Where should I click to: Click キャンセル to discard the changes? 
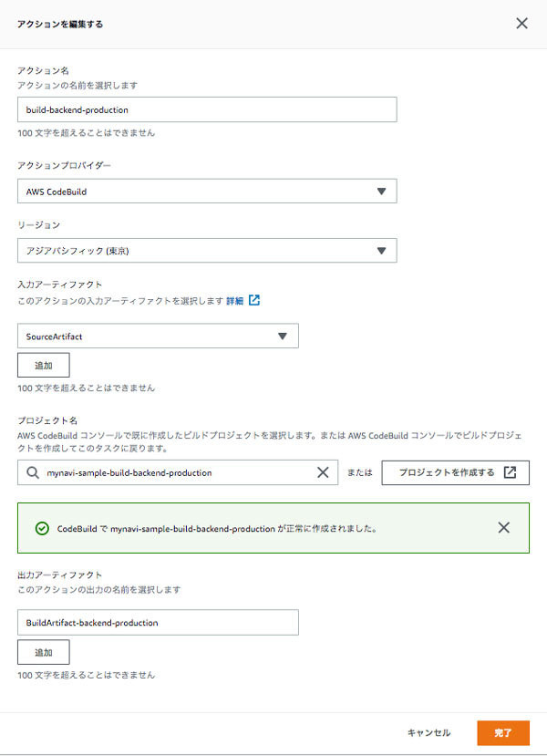(428, 733)
